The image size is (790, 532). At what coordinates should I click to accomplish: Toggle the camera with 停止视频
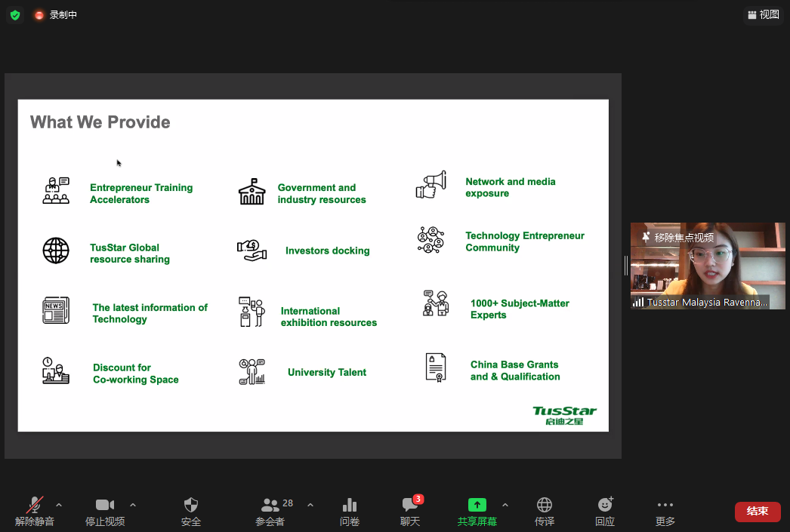coord(105,512)
